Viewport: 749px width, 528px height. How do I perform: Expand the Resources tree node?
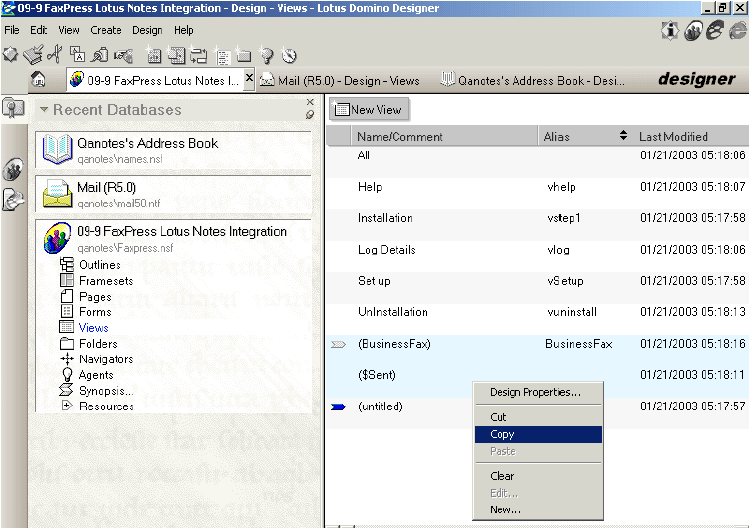(x=67, y=406)
